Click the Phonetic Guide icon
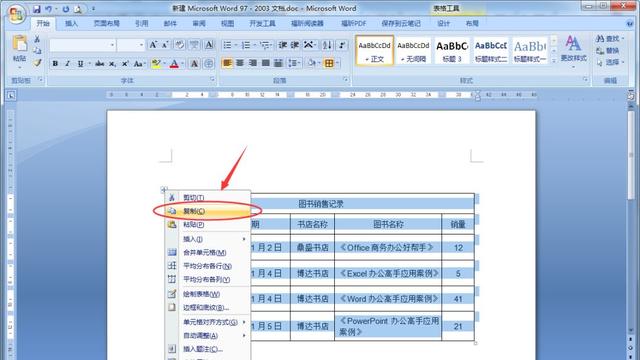This screenshot has width=640, height=360. 194,44
